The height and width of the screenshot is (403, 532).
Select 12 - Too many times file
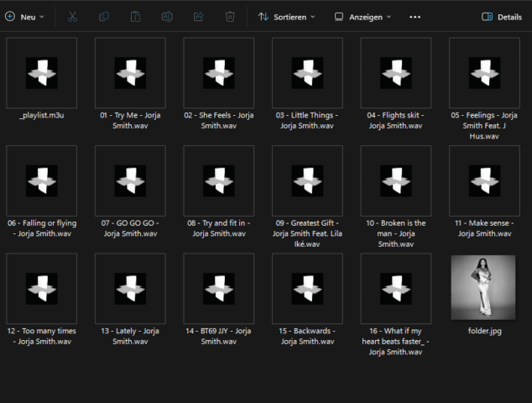click(x=41, y=289)
